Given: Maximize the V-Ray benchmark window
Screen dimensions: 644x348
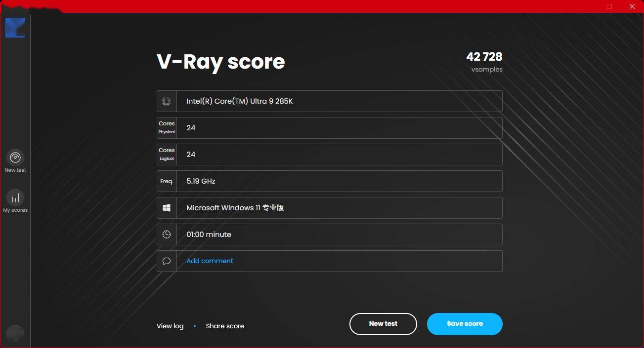Looking at the screenshot, I should coord(609,6).
